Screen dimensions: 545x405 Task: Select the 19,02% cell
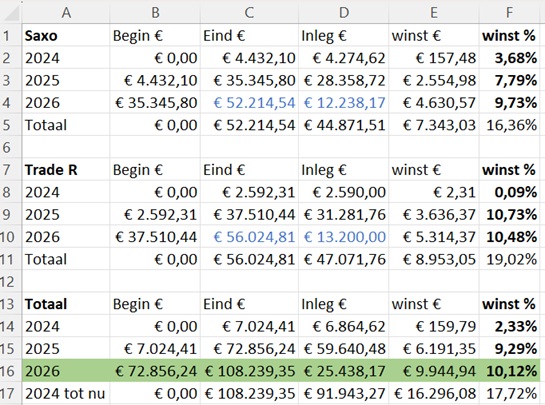509,259
